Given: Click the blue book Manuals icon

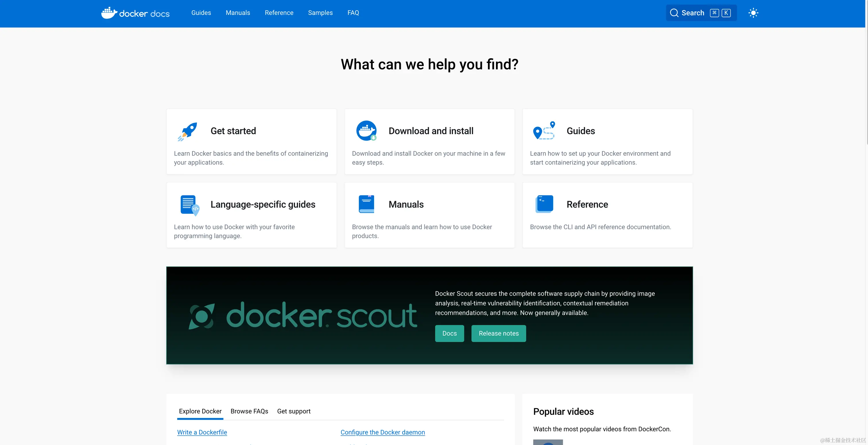Looking at the screenshot, I should pyautogui.click(x=367, y=204).
